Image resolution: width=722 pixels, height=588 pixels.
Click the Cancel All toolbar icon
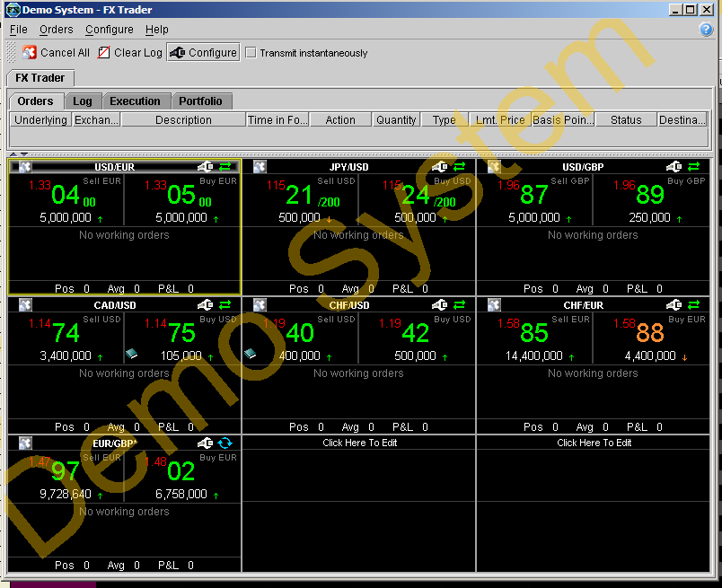click(30, 52)
